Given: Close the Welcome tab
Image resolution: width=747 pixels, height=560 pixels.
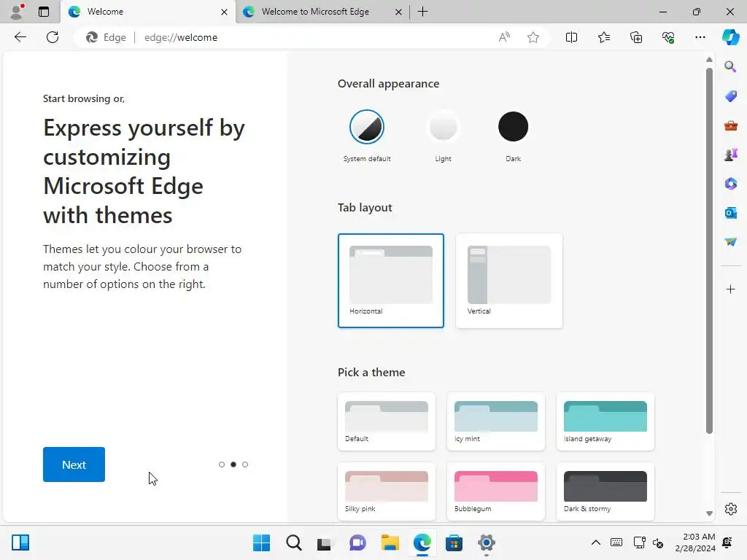Looking at the screenshot, I should (224, 12).
